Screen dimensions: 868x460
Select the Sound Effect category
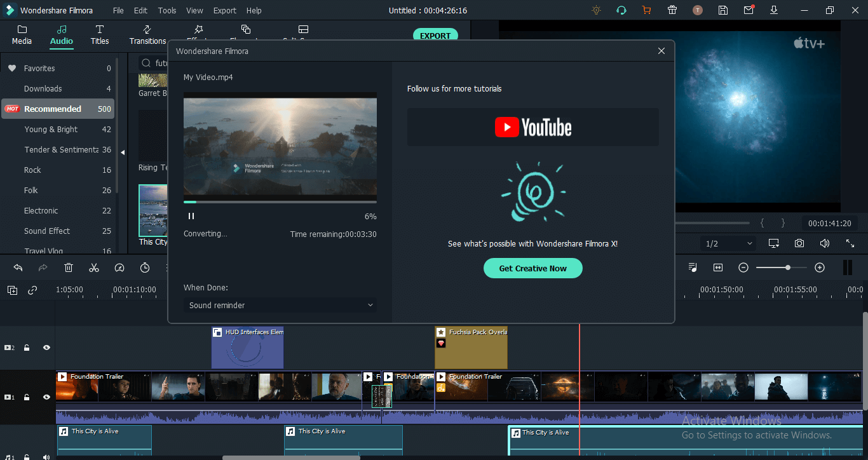(58, 231)
